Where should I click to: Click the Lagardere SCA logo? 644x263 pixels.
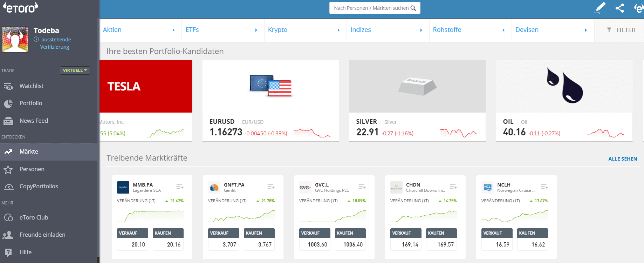123,187
